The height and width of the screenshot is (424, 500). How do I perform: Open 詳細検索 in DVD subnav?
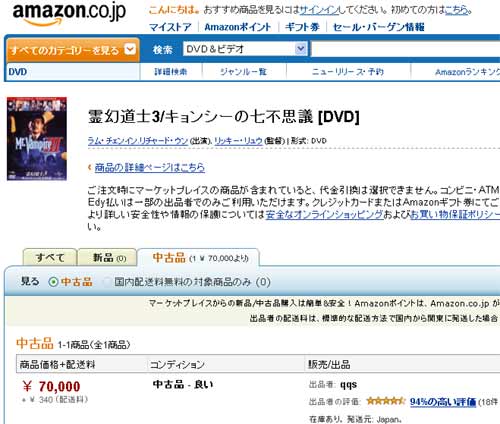pyautogui.click(x=171, y=72)
